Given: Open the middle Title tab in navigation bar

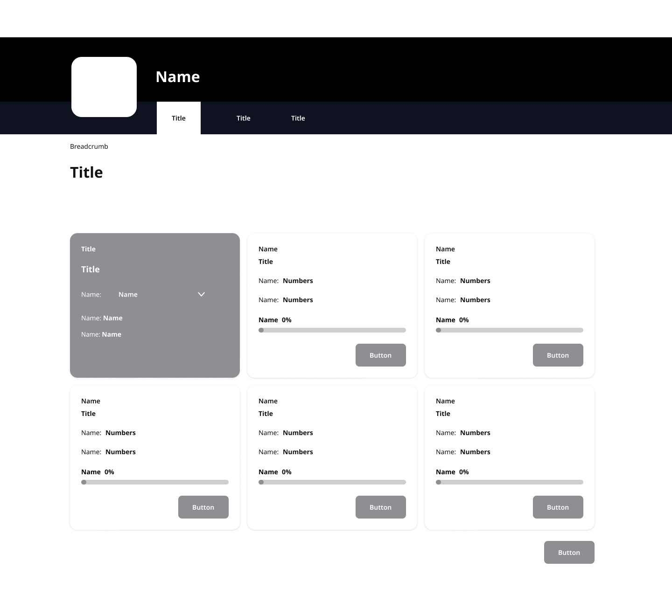Looking at the screenshot, I should pyautogui.click(x=244, y=118).
